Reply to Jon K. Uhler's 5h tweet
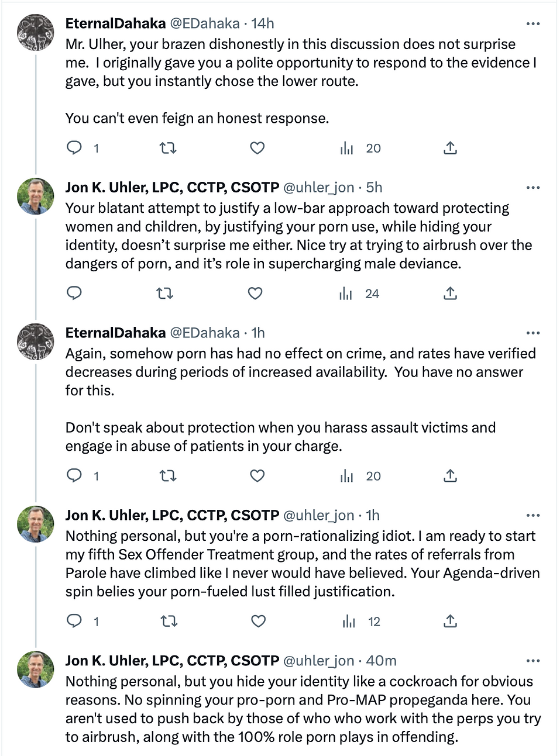Image resolution: width=560 pixels, height=756 pixels. click(74, 293)
